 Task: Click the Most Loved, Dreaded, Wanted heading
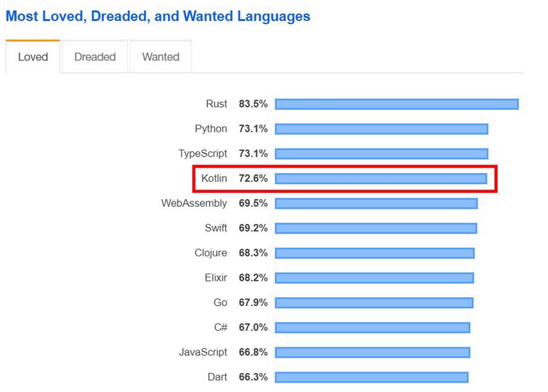158,16
